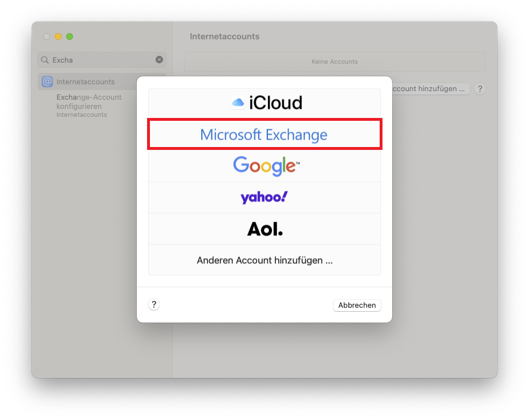Click the iCloud cloud icon
529x420 pixels.
pos(237,102)
